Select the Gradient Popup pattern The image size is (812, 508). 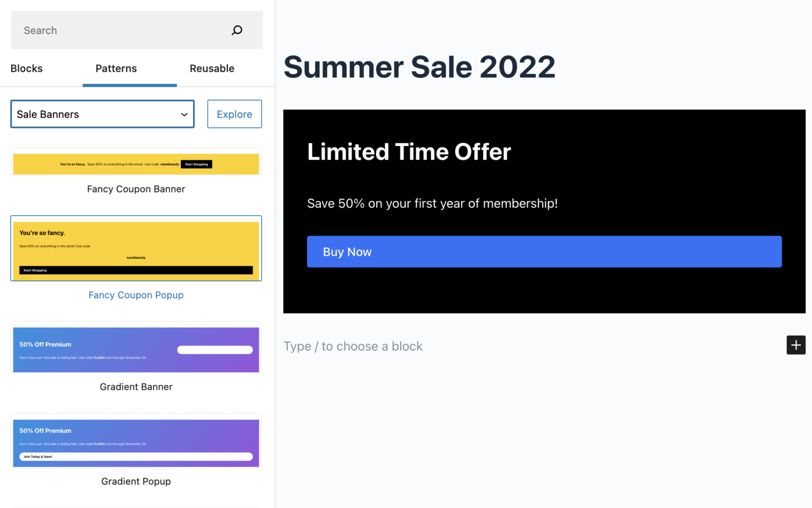coord(136,442)
